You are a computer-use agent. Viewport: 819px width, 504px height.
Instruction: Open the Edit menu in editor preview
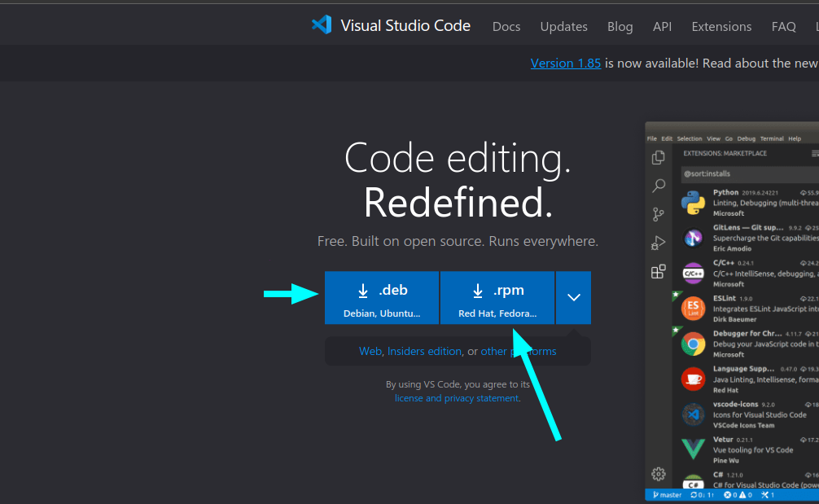click(667, 139)
